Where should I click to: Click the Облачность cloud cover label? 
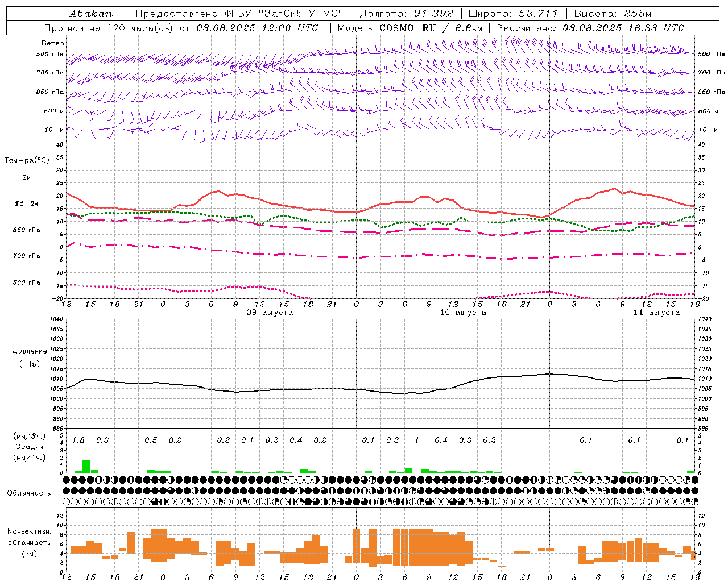point(29,493)
